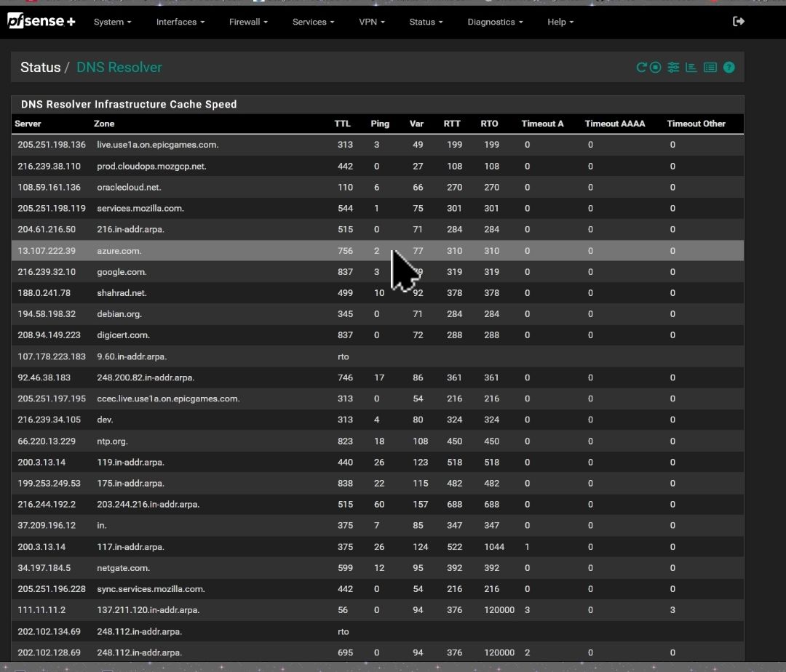Select server 205.251.198.136

(52, 145)
